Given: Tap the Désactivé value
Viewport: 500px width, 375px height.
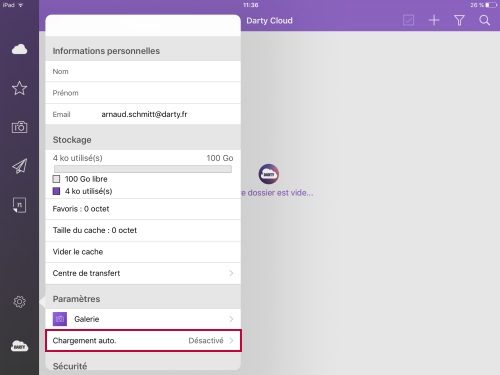Looking at the screenshot, I should click(x=206, y=341).
